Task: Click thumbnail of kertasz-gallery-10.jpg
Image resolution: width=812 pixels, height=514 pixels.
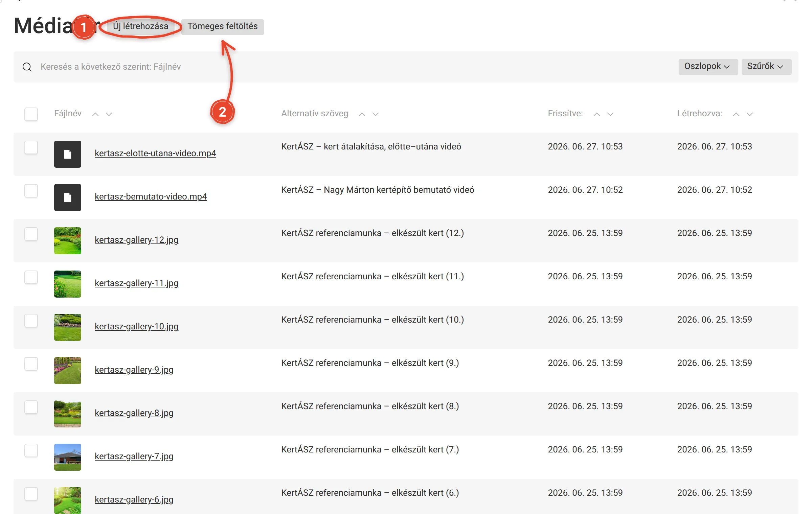Action: tap(68, 327)
